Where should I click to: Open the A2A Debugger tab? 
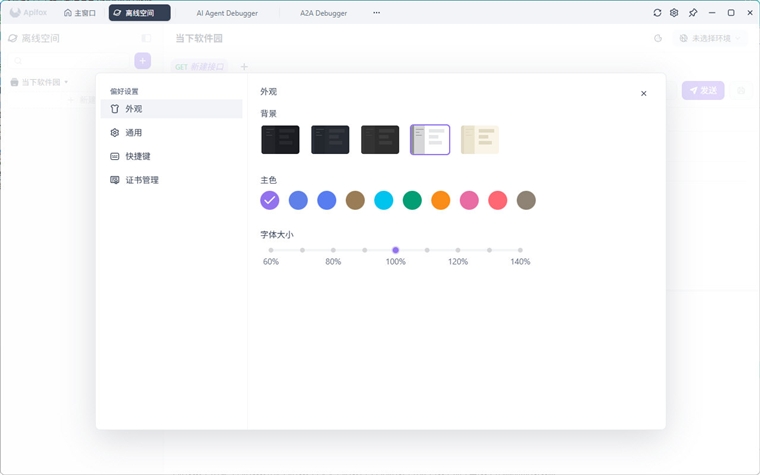(323, 13)
